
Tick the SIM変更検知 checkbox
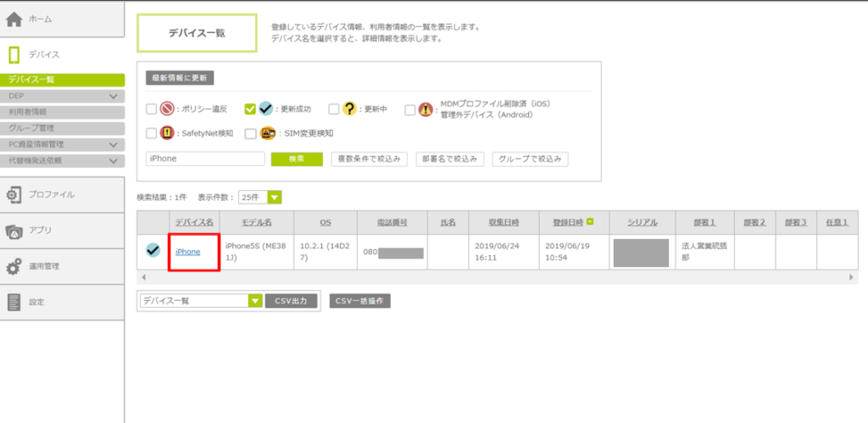pos(250,133)
